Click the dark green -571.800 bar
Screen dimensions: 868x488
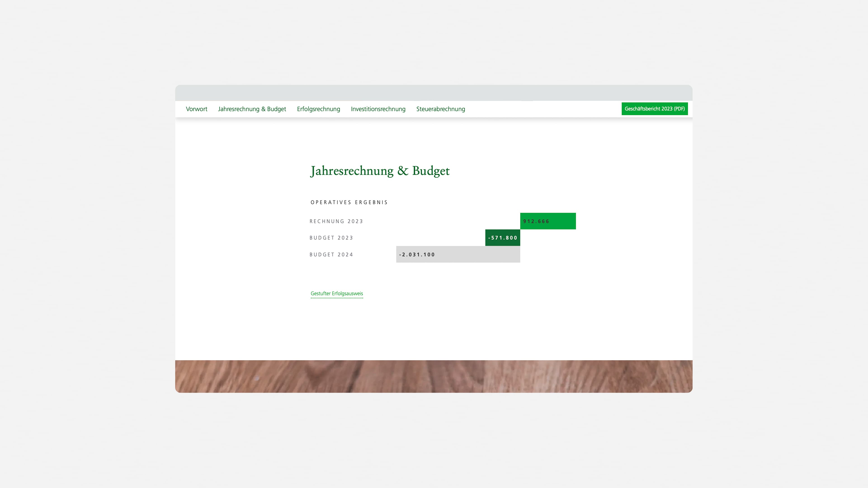502,238
